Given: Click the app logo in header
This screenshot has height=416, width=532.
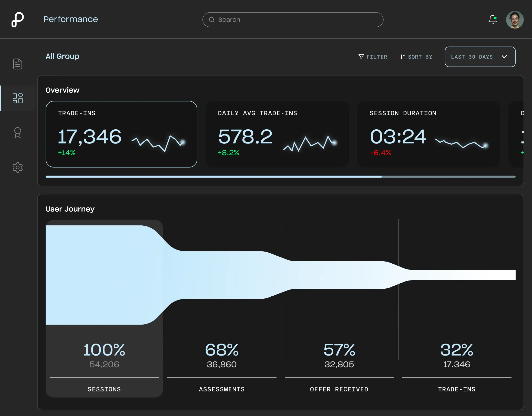Looking at the screenshot, I should coord(17,19).
